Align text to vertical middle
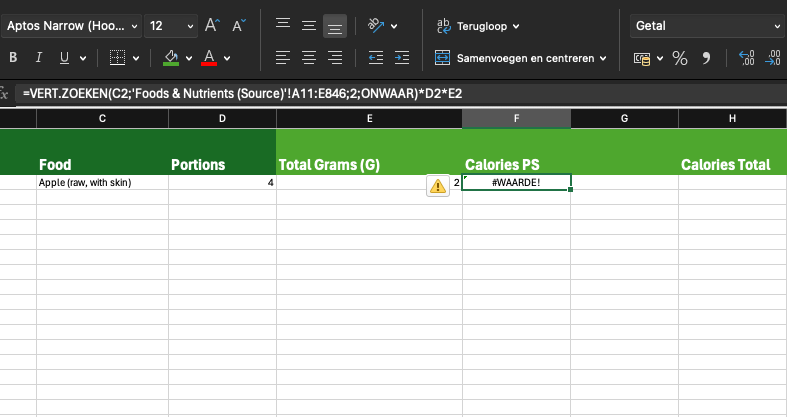The width and height of the screenshot is (787, 417). coord(309,25)
